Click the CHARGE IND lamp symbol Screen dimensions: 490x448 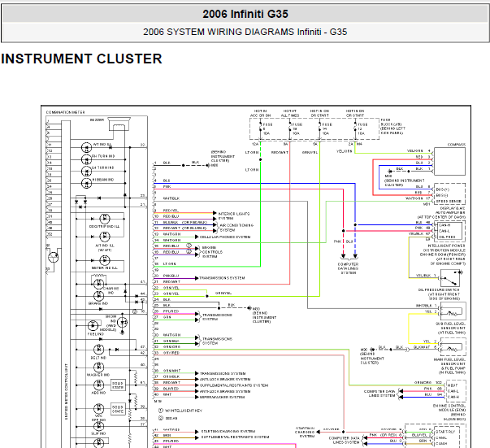pyautogui.click(x=99, y=284)
